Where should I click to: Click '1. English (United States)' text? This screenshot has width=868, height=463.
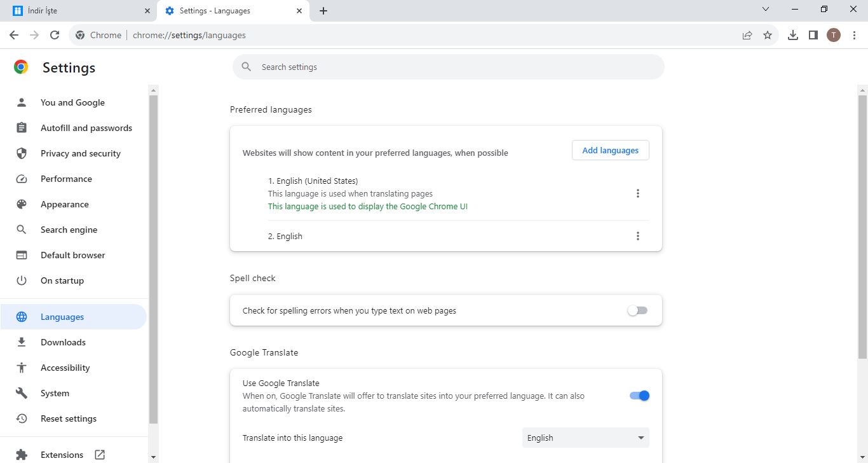coord(313,181)
